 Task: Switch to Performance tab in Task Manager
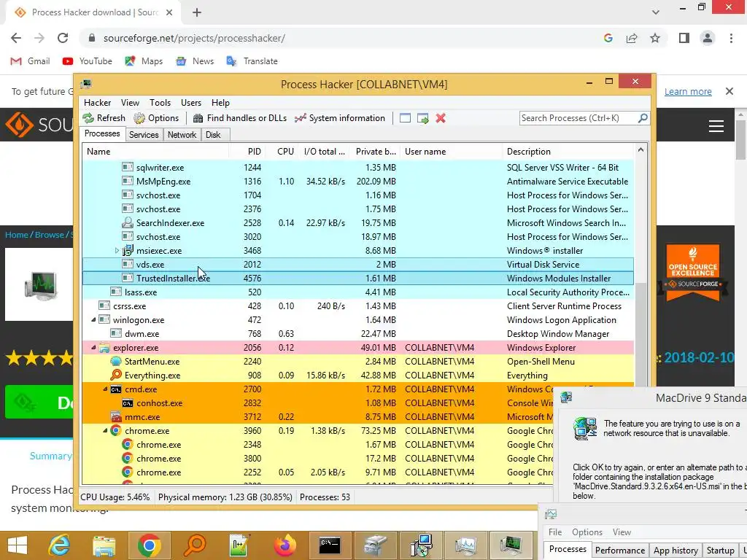pyautogui.click(x=620, y=550)
